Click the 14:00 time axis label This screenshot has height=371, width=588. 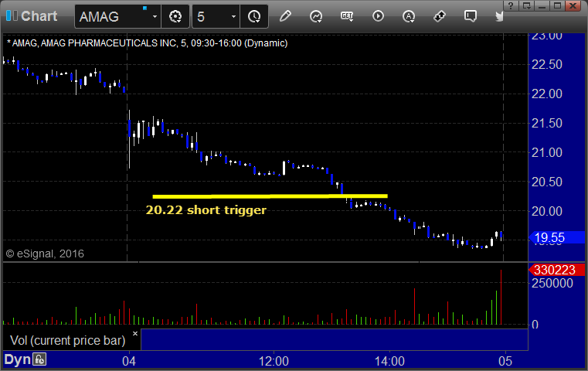pos(389,361)
